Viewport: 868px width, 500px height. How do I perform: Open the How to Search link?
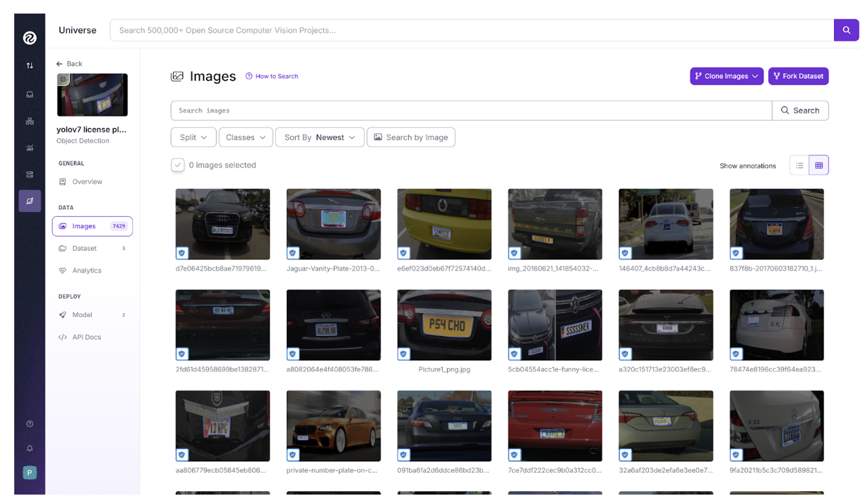pos(272,76)
